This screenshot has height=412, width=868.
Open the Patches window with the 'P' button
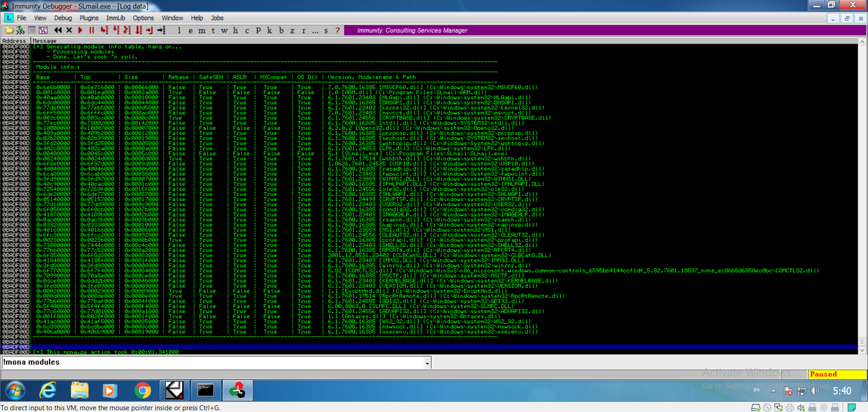point(258,30)
